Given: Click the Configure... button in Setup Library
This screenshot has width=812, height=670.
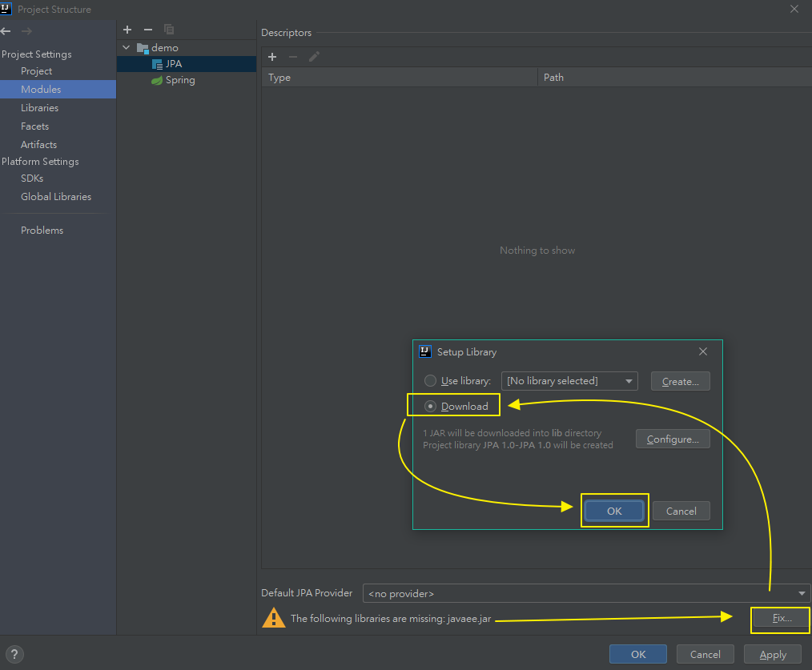Looking at the screenshot, I should (x=673, y=439).
